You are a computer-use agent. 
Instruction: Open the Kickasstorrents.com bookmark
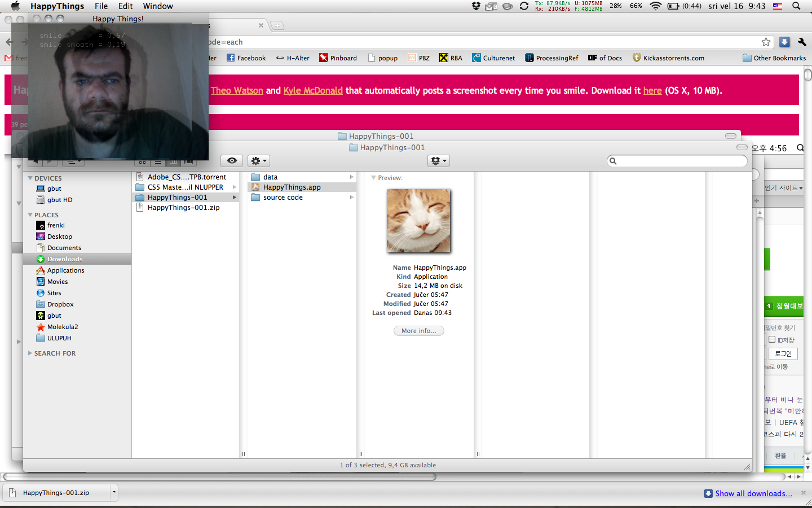tap(668, 58)
